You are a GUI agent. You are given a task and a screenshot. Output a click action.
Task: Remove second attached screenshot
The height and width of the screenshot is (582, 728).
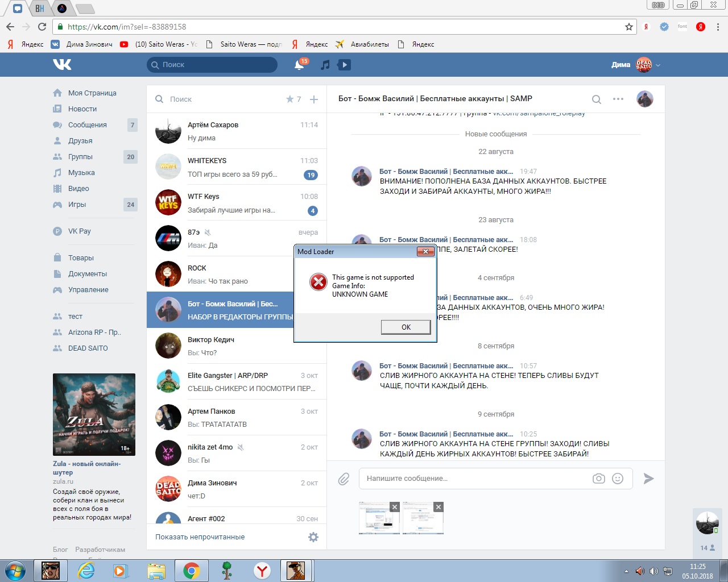click(x=438, y=507)
